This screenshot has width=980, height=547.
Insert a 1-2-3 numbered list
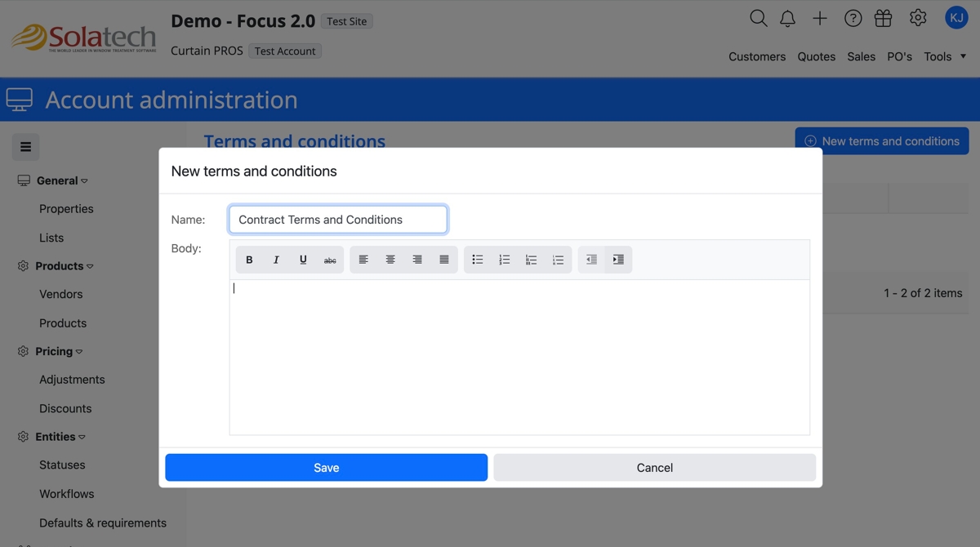505,260
